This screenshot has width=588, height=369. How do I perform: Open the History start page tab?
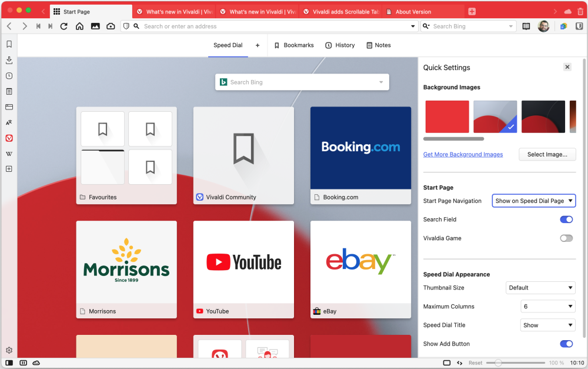(340, 45)
